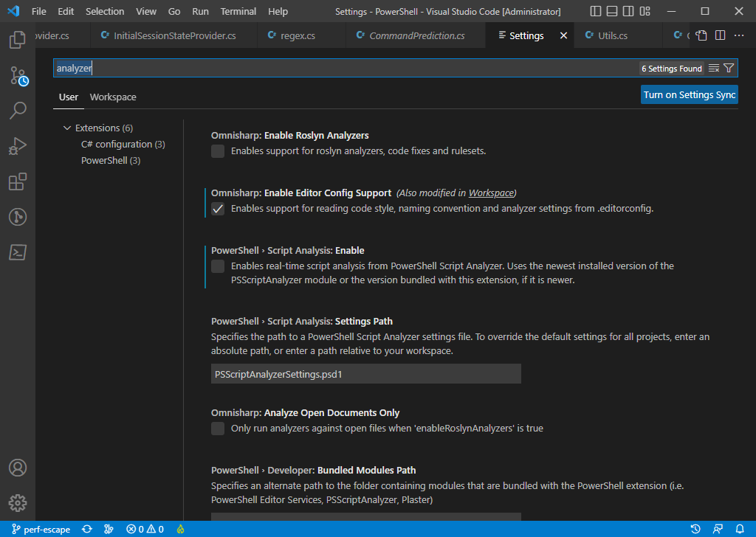Screen dimensions: 756x537
Task: Open the Explorer view in activity bar
Action: [x=18, y=40]
